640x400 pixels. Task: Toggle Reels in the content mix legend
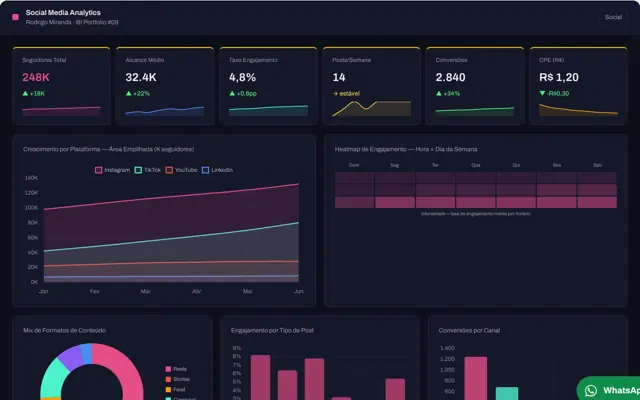pyautogui.click(x=176, y=369)
